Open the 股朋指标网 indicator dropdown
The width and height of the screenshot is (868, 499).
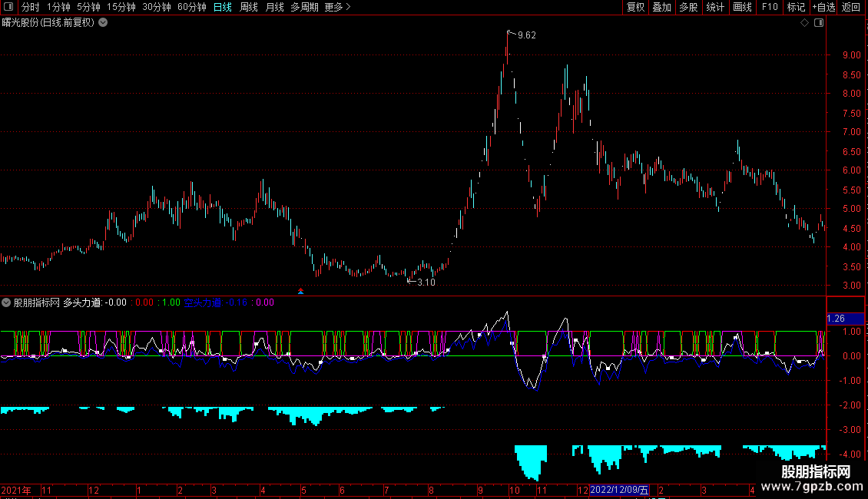(x=6, y=302)
